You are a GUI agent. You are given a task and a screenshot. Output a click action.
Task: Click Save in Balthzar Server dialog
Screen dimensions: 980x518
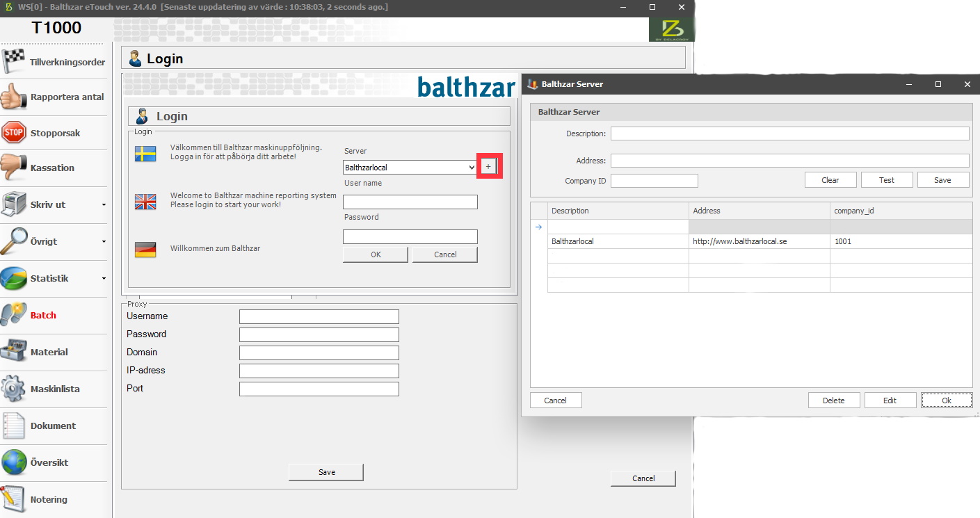tap(943, 179)
